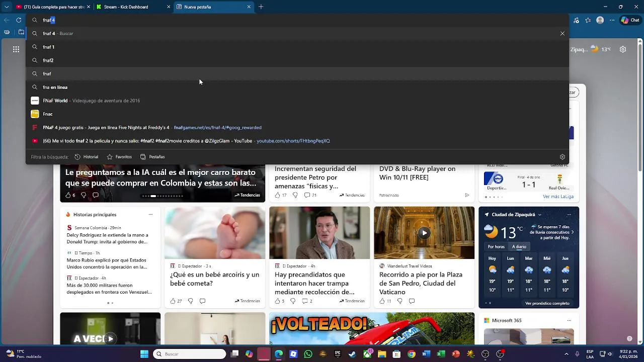Open new tab page settings gear
644x362 pixels.
point(623,49)
